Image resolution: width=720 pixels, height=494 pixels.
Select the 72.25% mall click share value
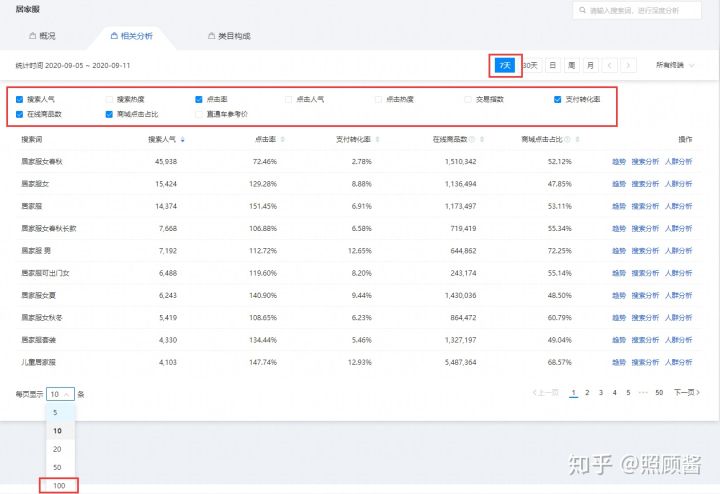point(560,251)
